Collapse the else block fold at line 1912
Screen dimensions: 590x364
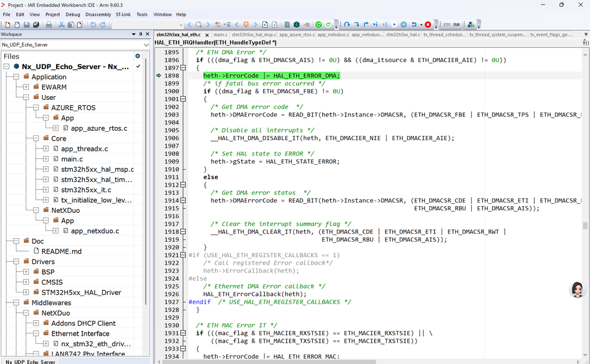[x=183, y=185]
